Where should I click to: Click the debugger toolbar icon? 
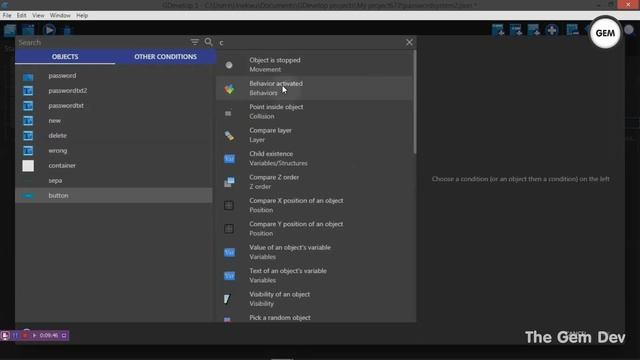(x=67, y=31)
